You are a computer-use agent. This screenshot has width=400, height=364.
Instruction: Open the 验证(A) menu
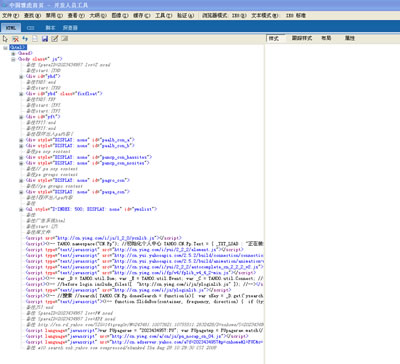[x=186, y=15]
